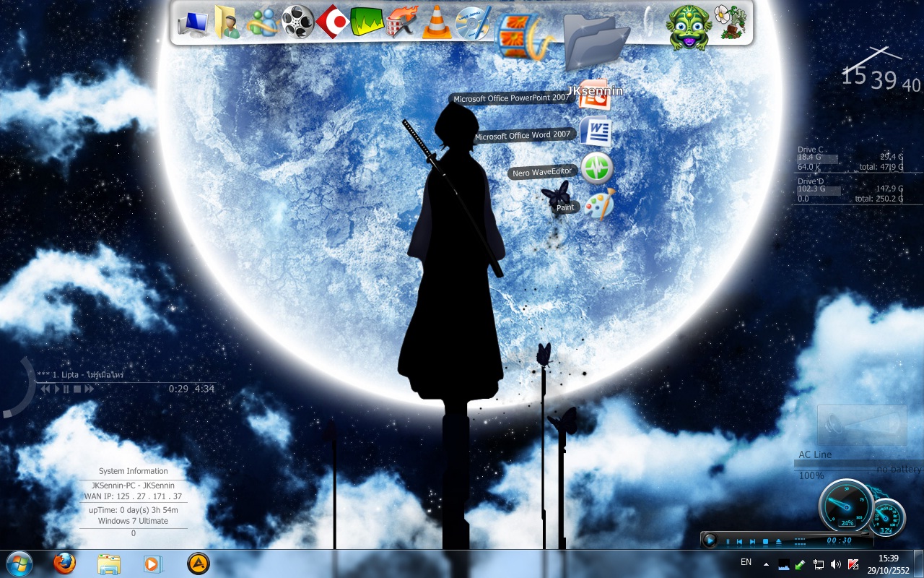Seek along the Lipta track progress bar
This screenshot has width=924, height=578.
click(126, 381)
